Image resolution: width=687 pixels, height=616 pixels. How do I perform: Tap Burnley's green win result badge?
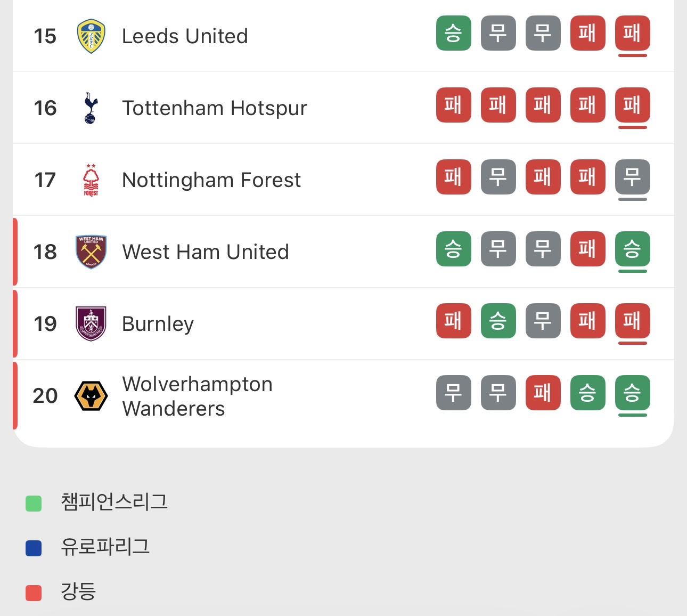coord(498,321)
